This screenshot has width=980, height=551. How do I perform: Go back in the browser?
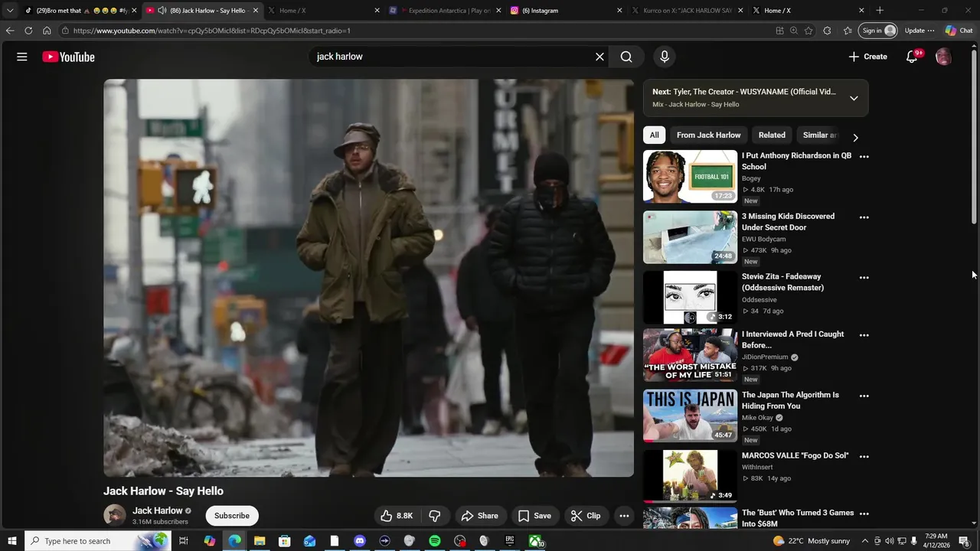click(10, 31)
